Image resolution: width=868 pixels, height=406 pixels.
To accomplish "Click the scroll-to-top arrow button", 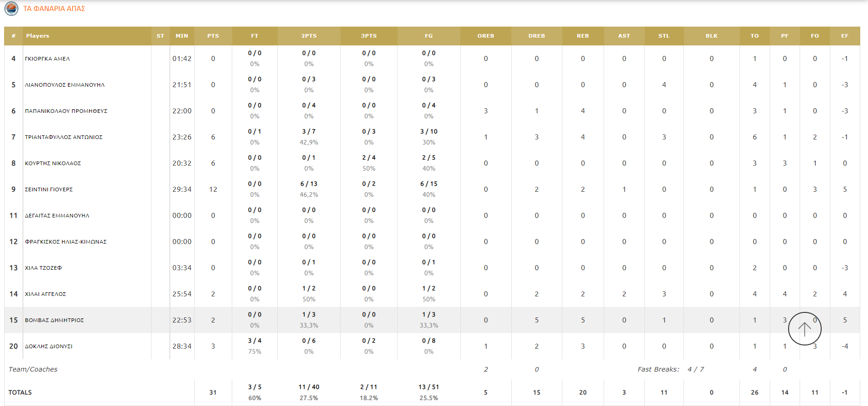I will click(804, 328).
